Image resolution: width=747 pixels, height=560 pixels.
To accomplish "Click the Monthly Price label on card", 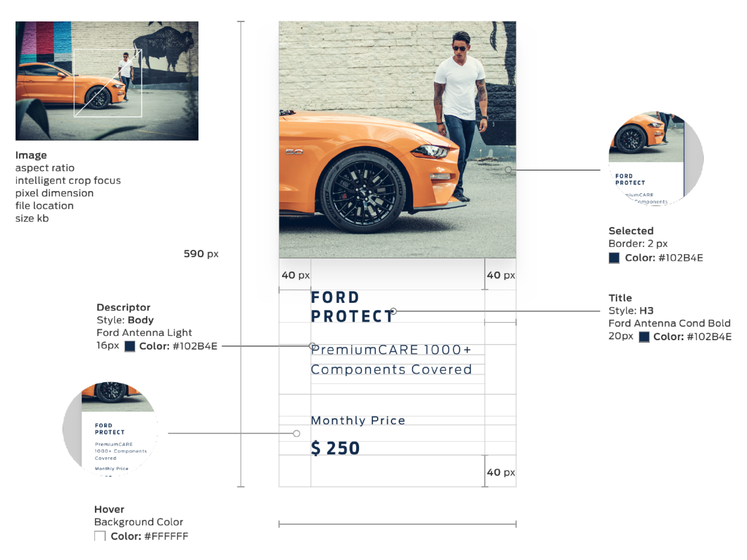I will coord(358,421).
